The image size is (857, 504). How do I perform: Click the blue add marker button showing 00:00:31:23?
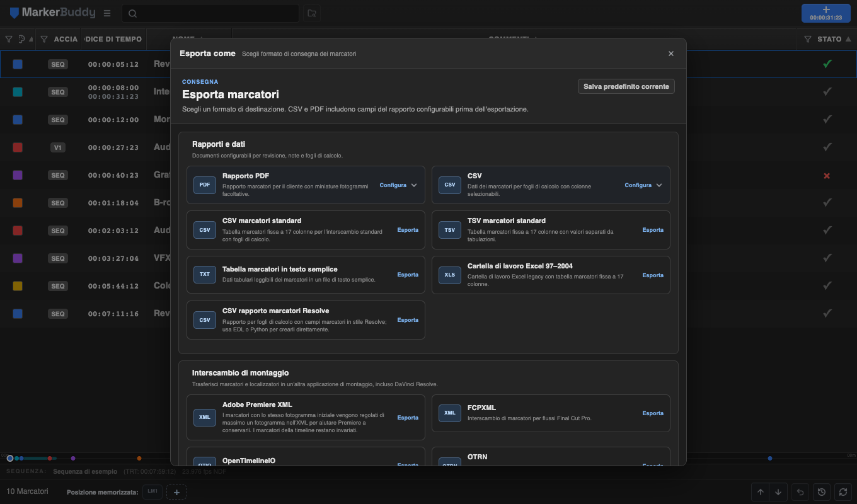tap(826, 13)
